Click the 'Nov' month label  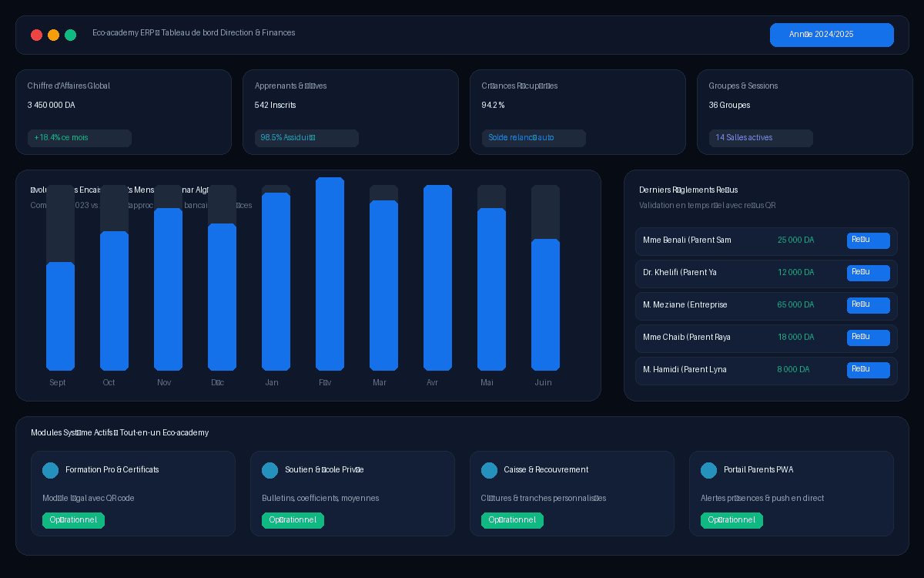coord(164,383)
